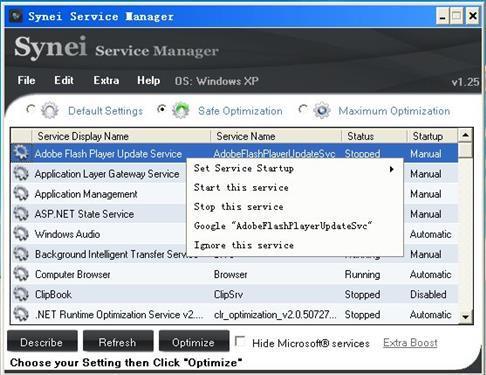The width and height of the screenshot is (486, 375).
Task: Sort by Service Name column header
Action: 276,136
